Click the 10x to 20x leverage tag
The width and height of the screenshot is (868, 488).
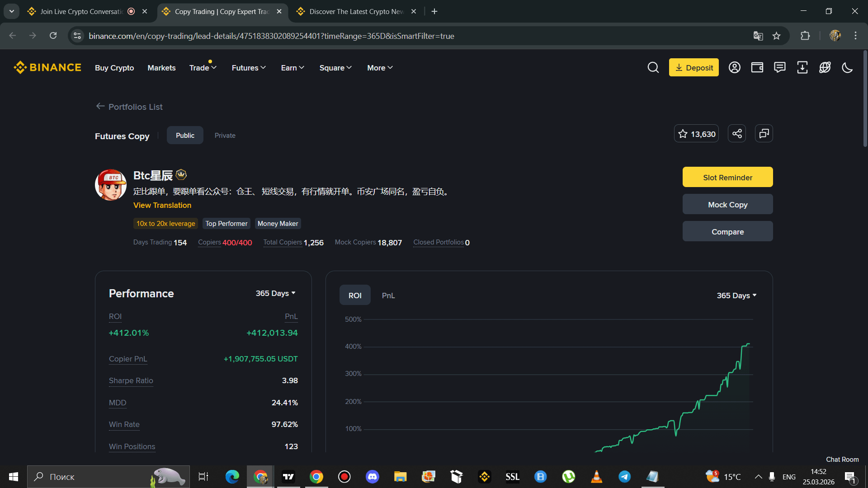point(166,224)
